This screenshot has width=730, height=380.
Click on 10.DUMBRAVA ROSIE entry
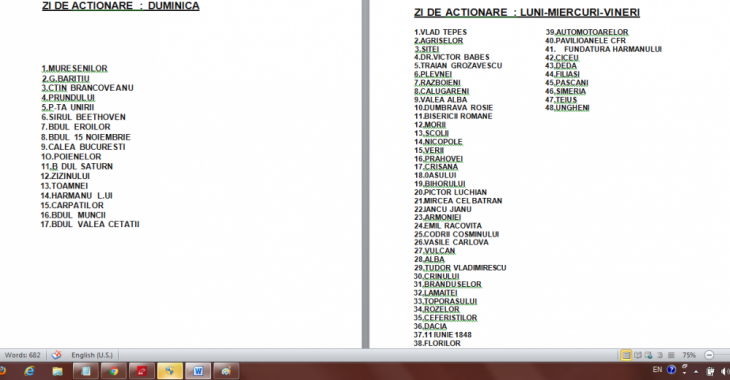click(453, 108)
